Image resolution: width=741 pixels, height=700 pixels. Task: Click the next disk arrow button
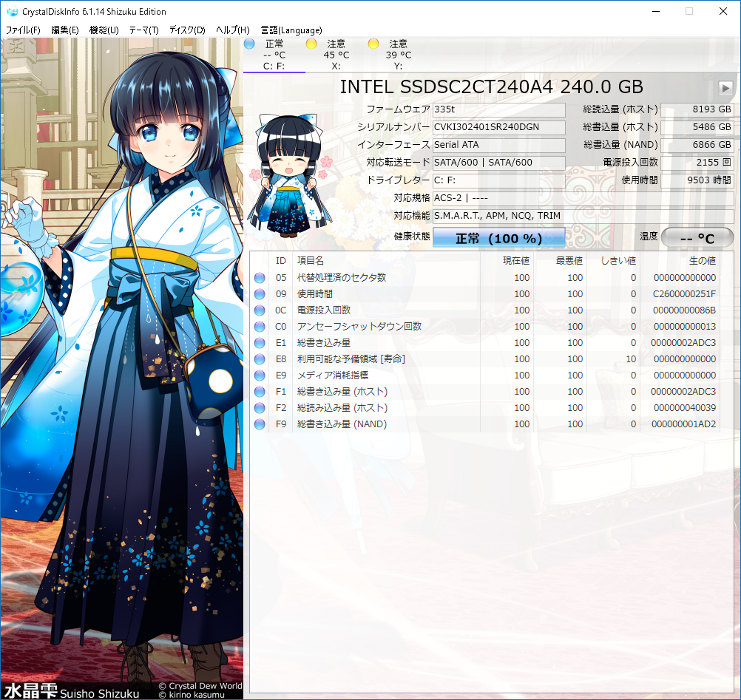[x=725, y=87]
